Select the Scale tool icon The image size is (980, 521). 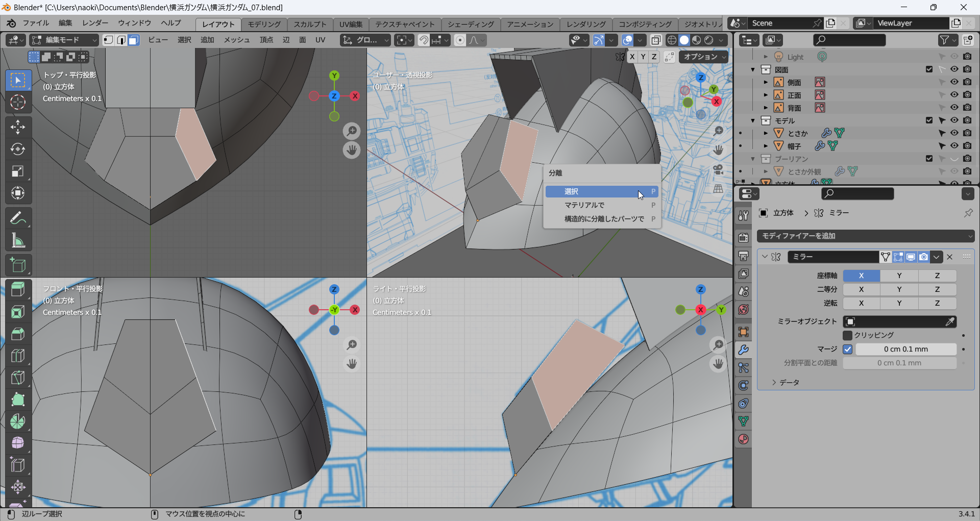(18, 171)
